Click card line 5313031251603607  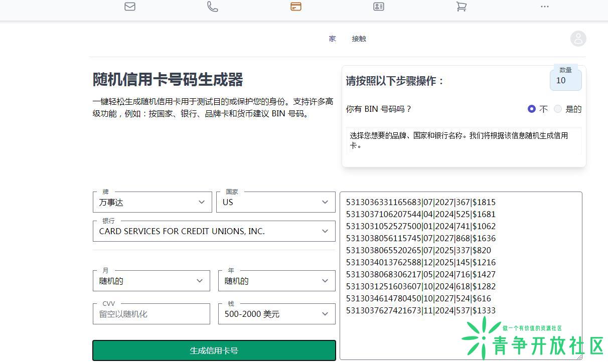coord(421,286)
